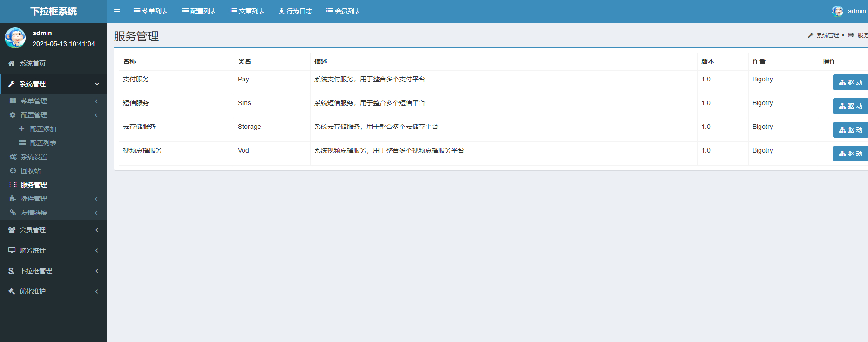868x342 pixels.
Task: Click the home icon beside 系统首页
Action: tap(12, 63)
